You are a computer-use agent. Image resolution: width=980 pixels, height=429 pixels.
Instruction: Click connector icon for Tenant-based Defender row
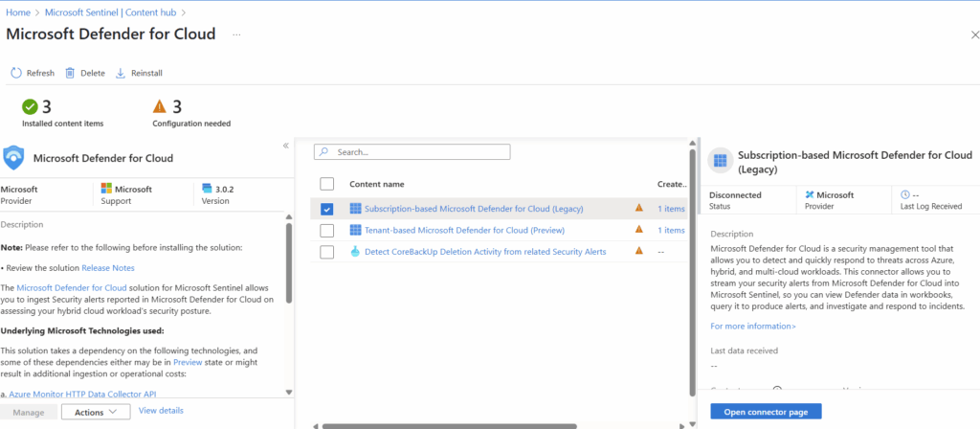click(x=356, y=230)
